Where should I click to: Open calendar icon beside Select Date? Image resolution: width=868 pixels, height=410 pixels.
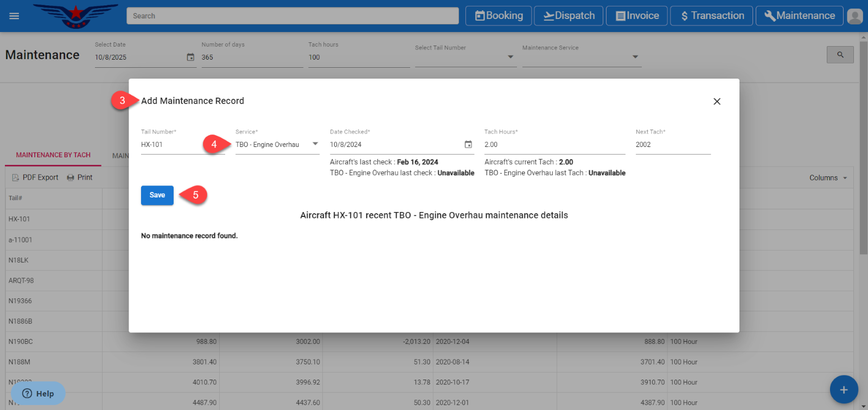click(x=190, y=57)
